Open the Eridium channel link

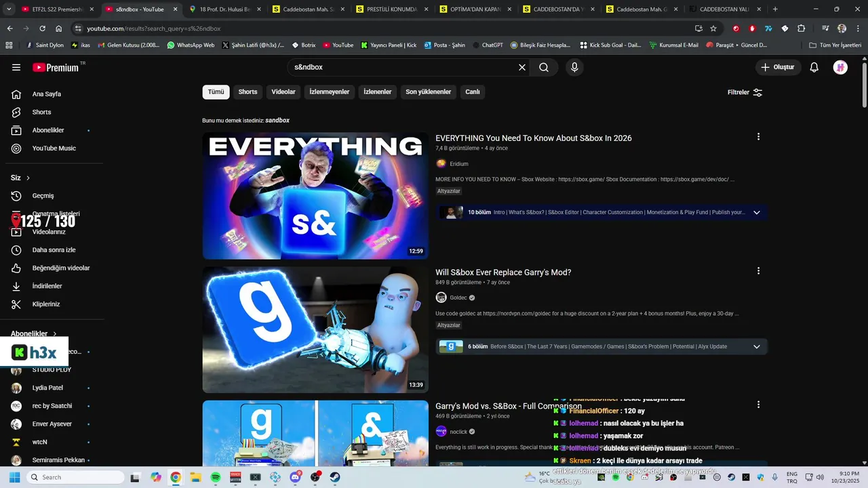pyautogui.click(x=459, y=163)
